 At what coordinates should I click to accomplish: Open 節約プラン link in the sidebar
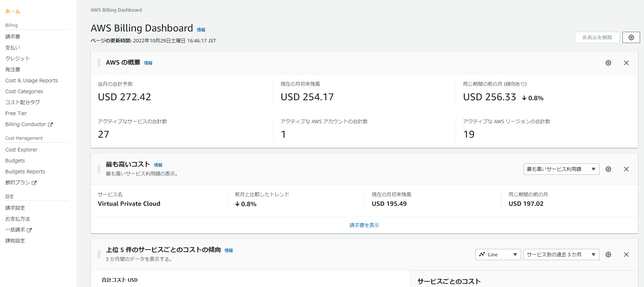(18, 183)
